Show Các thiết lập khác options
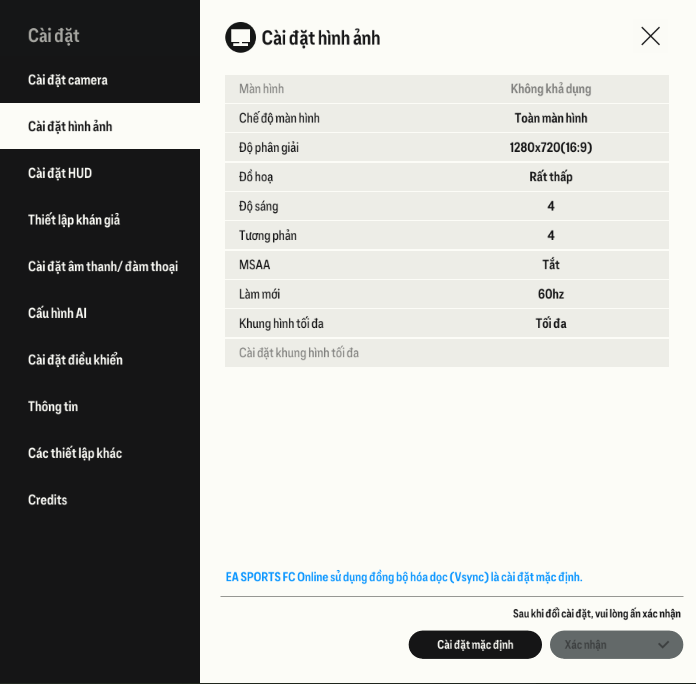The width and height of the screenshot is (696, 684). click(x=75, y=453)
